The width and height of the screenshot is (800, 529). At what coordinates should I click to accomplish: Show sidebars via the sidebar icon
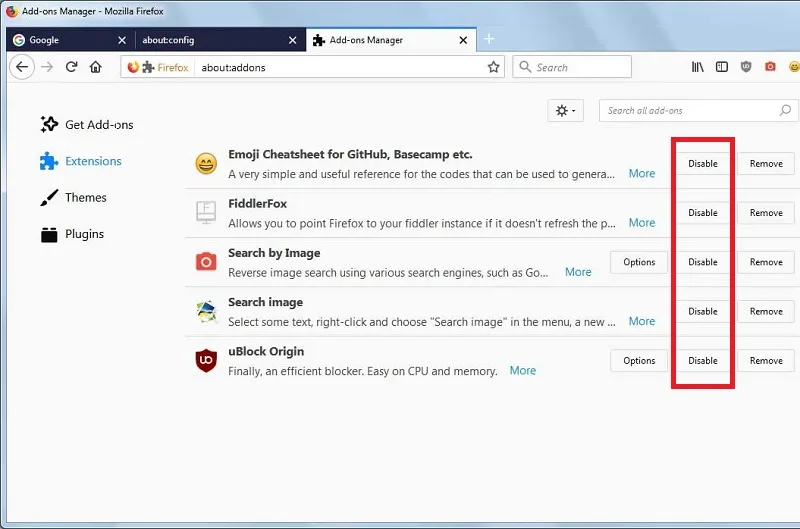point(721,67)
